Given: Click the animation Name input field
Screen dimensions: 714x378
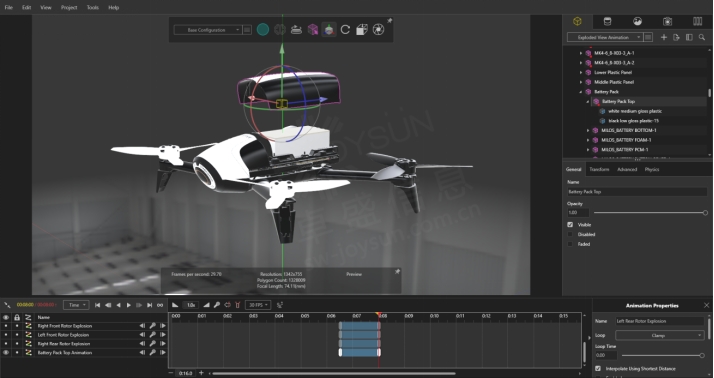Looking at the screenshot, I should pyautogui.click(x=660, y=321).
